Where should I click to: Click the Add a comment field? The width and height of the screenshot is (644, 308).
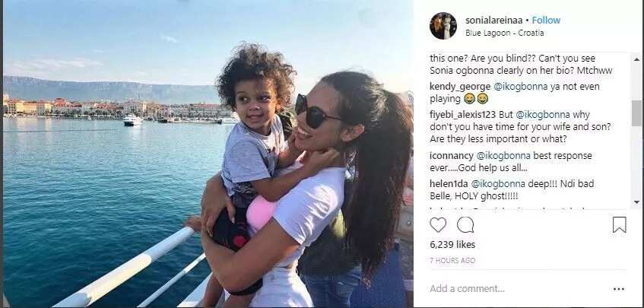[x=518, y=289]
